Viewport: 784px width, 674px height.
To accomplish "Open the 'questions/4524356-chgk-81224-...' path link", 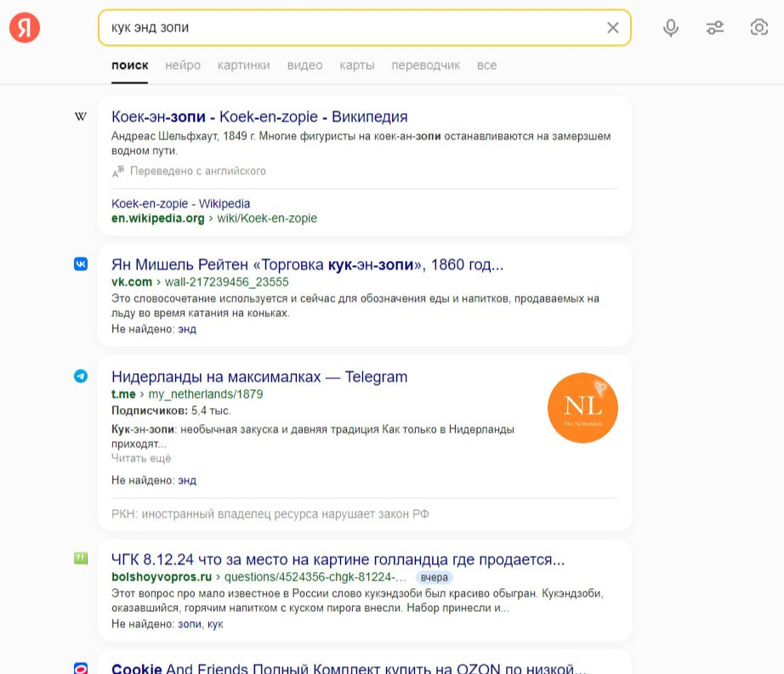I will tap(315, 577).
